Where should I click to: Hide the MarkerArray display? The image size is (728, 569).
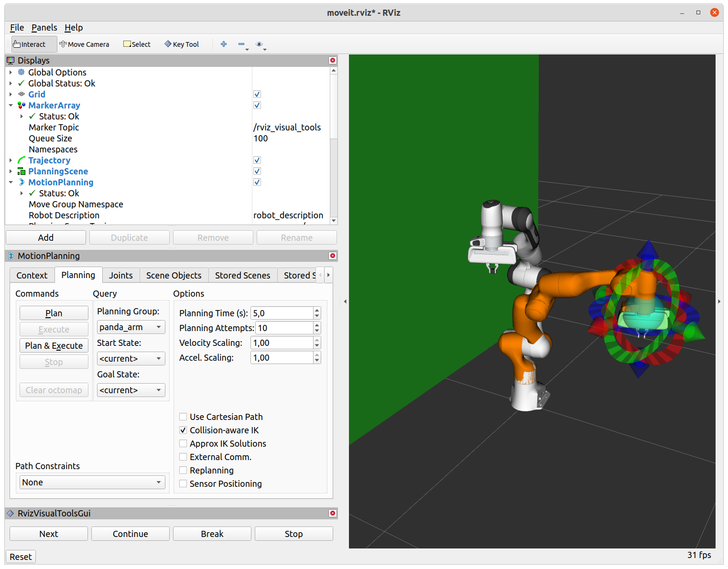[257, 105]
